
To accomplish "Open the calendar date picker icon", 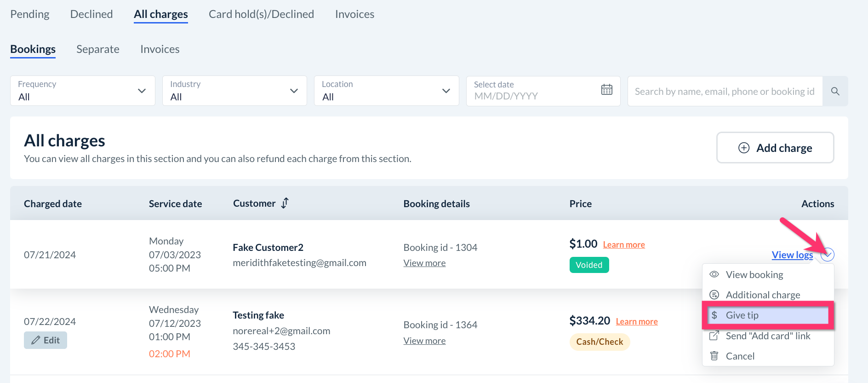I will [606, 90].
